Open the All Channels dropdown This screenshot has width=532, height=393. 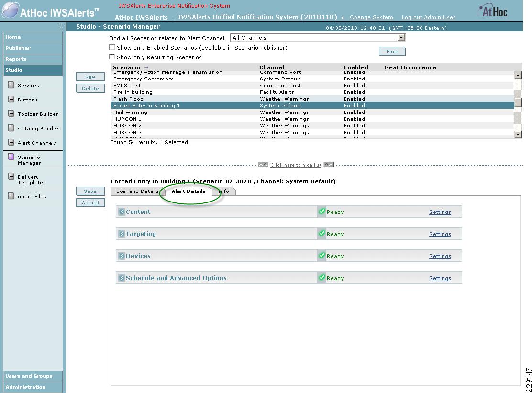tap(318, 38)
